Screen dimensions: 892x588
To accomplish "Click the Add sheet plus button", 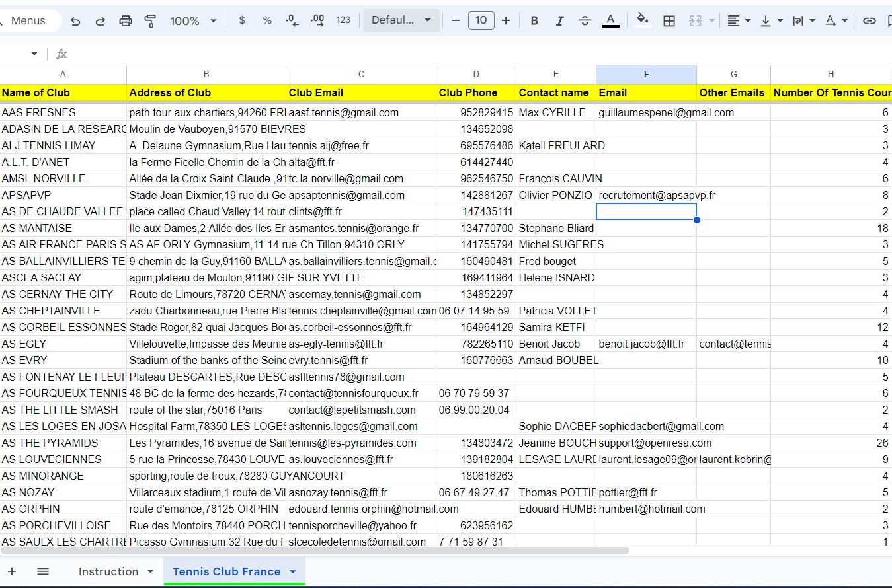I will click(12, 571).
